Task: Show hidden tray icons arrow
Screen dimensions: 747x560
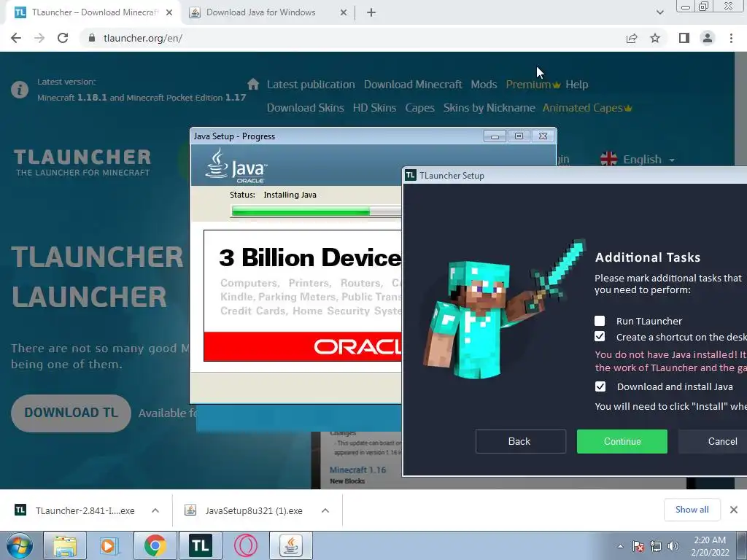Action: (x=620, y=546)
